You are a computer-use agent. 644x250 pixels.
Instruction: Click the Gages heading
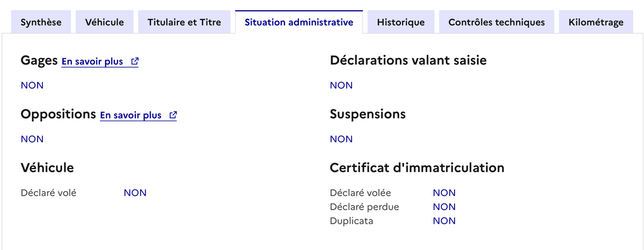pos(39,61)
